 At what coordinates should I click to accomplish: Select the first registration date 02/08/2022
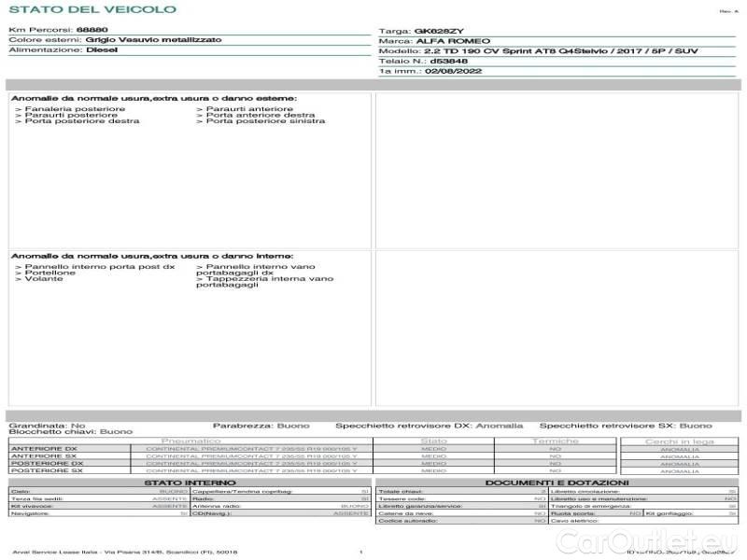(x=453, y=71)
